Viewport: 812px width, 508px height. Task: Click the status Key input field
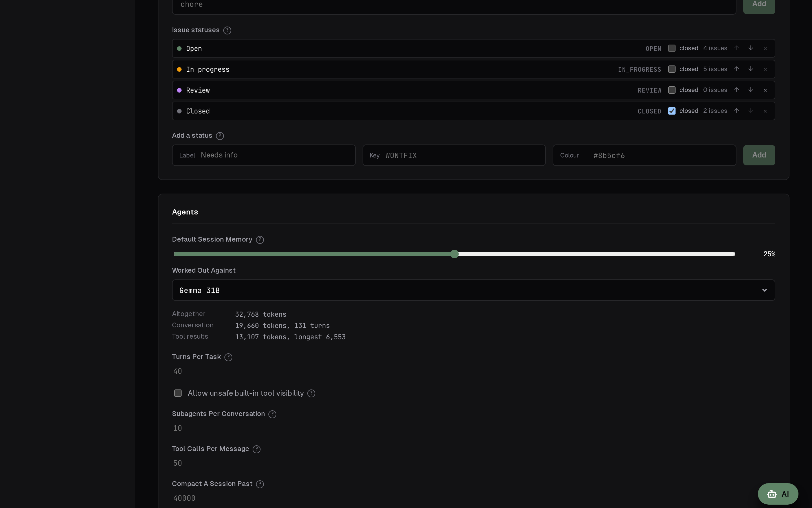click(454, 155)
